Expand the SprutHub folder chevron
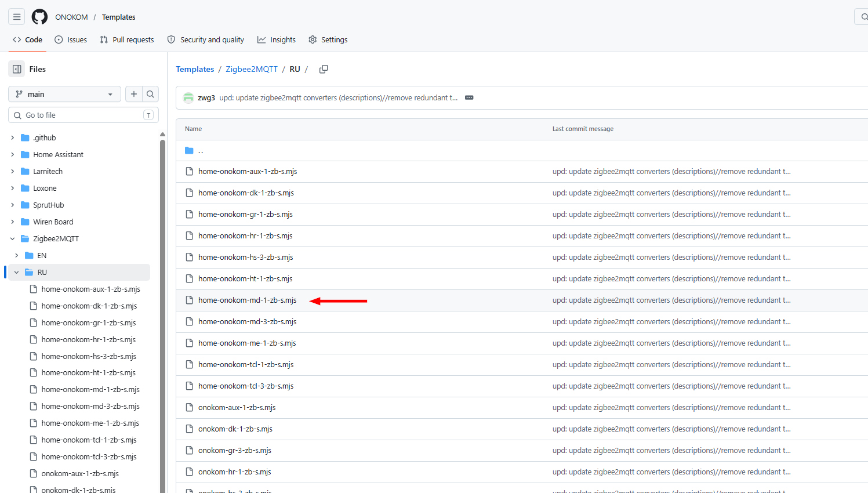868x493 pixels. tap(13, 205)
